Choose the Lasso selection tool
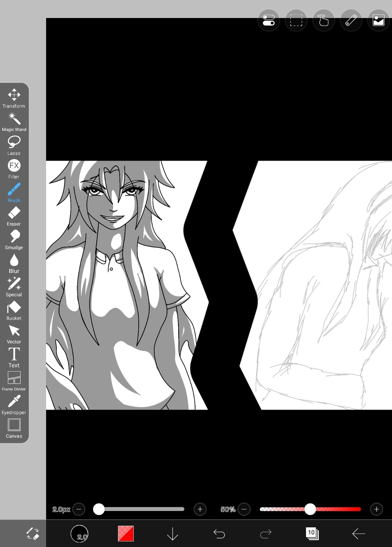Image resolution: width=392 pixels, height=547 pixels. pyautogui.click(x=14, y=145)
